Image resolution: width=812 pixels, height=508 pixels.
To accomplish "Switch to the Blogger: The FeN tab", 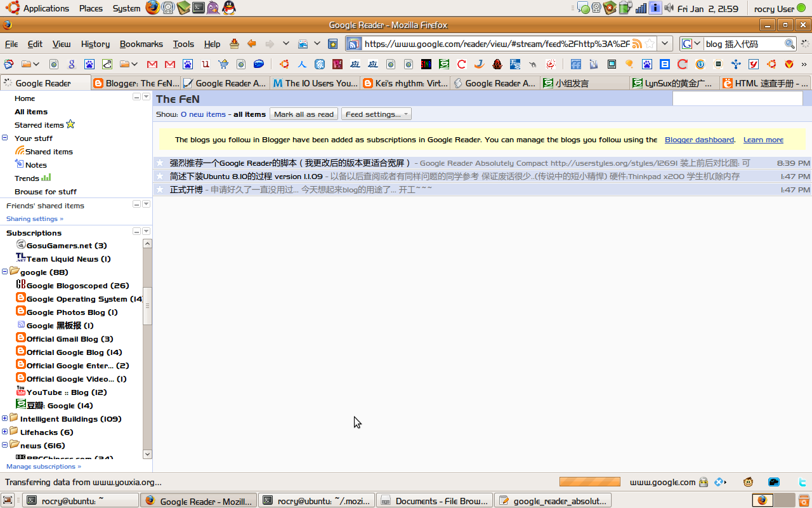I will click(136, 83).
